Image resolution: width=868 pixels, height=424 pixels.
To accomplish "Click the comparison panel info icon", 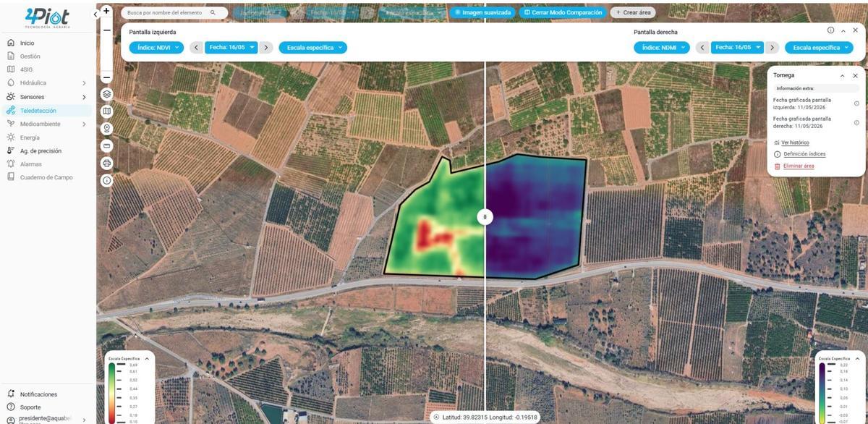I will 830,30.
